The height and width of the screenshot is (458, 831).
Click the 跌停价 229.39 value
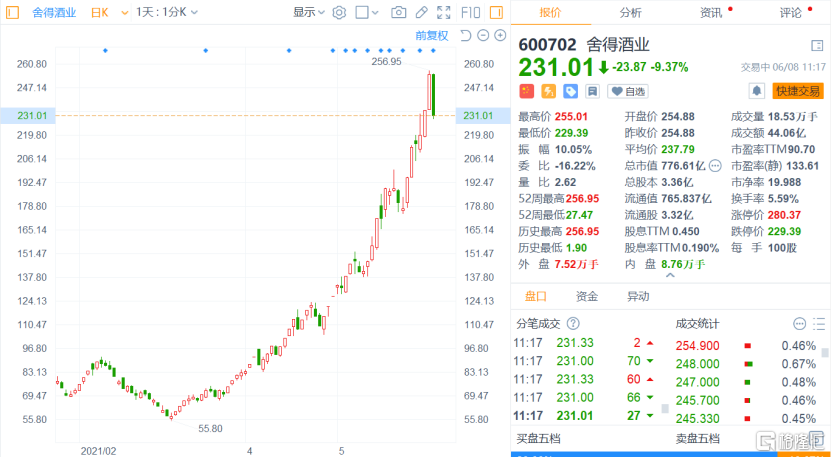[x=786, y=232]
